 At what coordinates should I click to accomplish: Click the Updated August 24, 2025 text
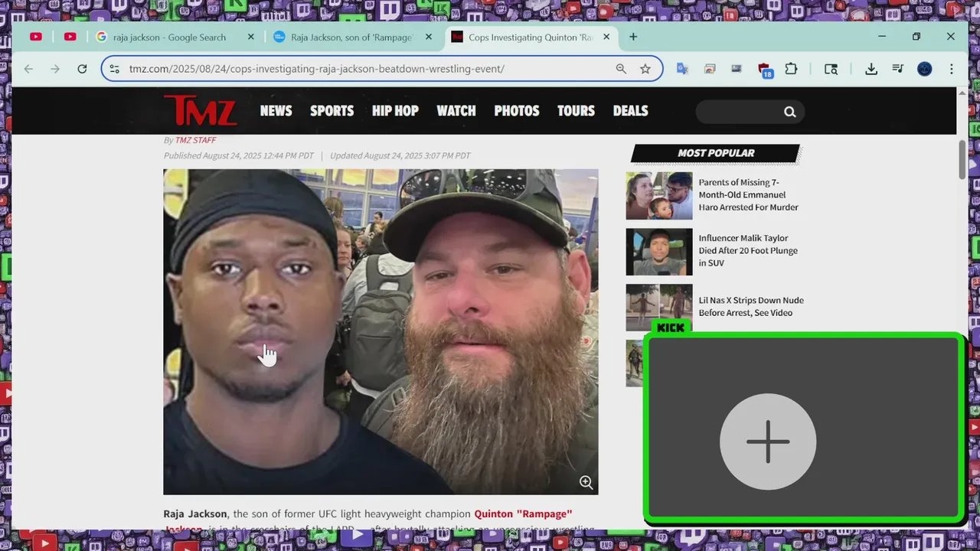pyautogui.click(x=400, y=155)
